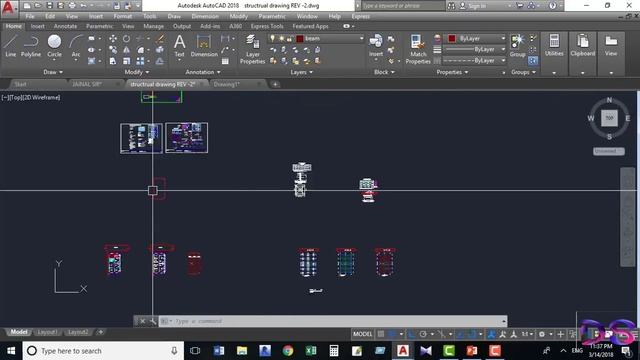Open the beam layer dropdown
The height and width of the screenshot is (360, 640).
click(x=361, y=38)
